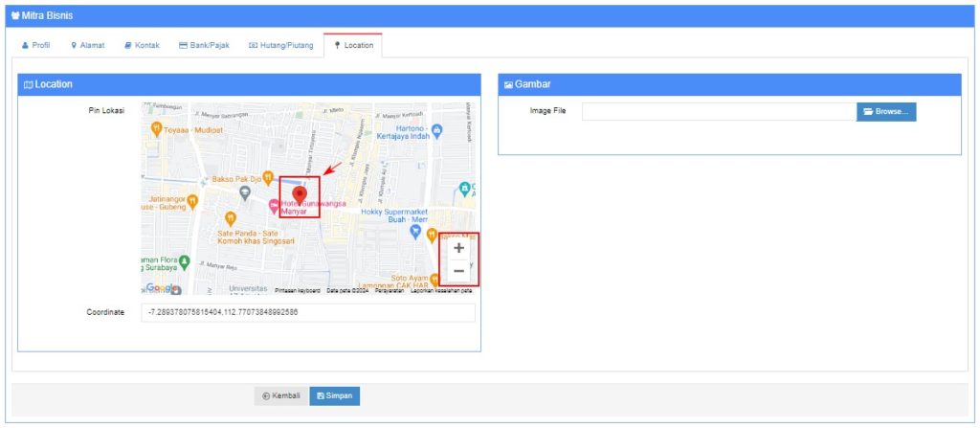Click the Universitas label on the map
This screenshot has width=980, height=428.
coord(248,290)
